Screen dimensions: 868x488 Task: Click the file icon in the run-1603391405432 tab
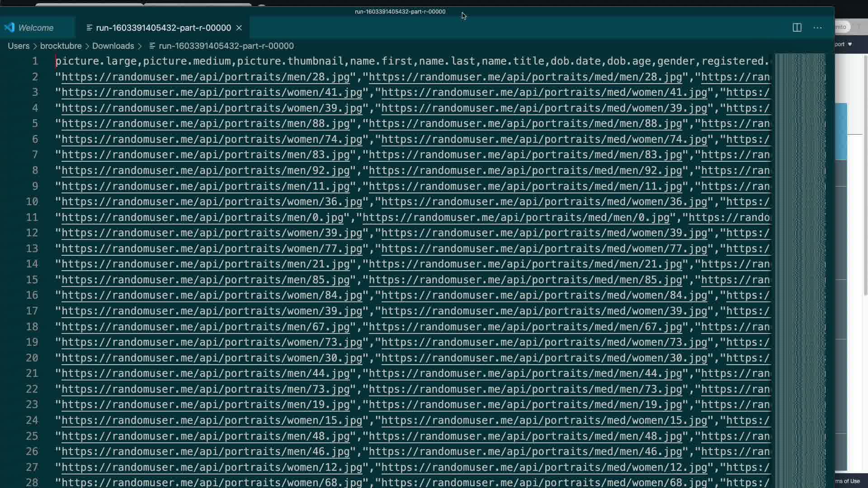coord(89,28)
